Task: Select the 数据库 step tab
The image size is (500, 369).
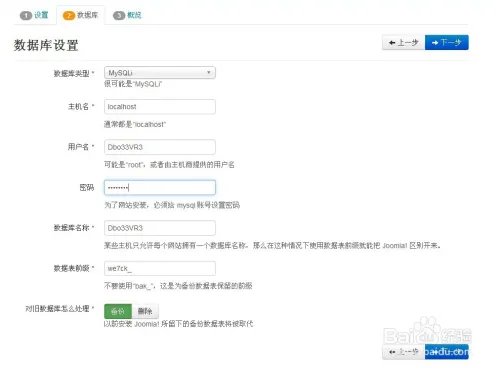Action: (80, 15)
